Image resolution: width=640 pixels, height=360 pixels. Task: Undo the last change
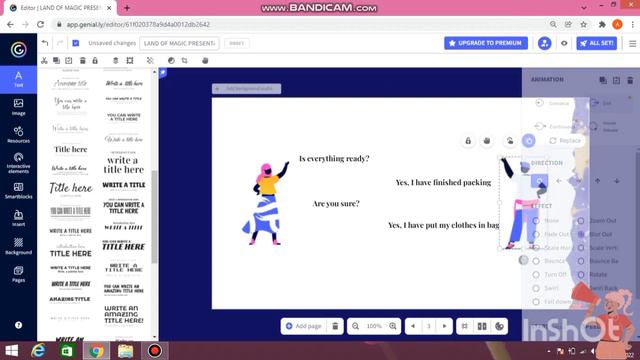point(45,43)
